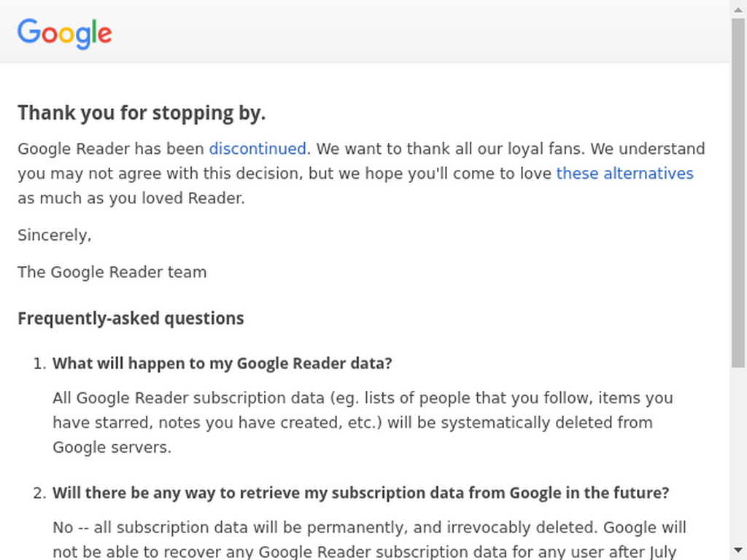Click the "Frequently-asked questions" heading
This screenshot has height=560, width=747.
coord(131,318)
